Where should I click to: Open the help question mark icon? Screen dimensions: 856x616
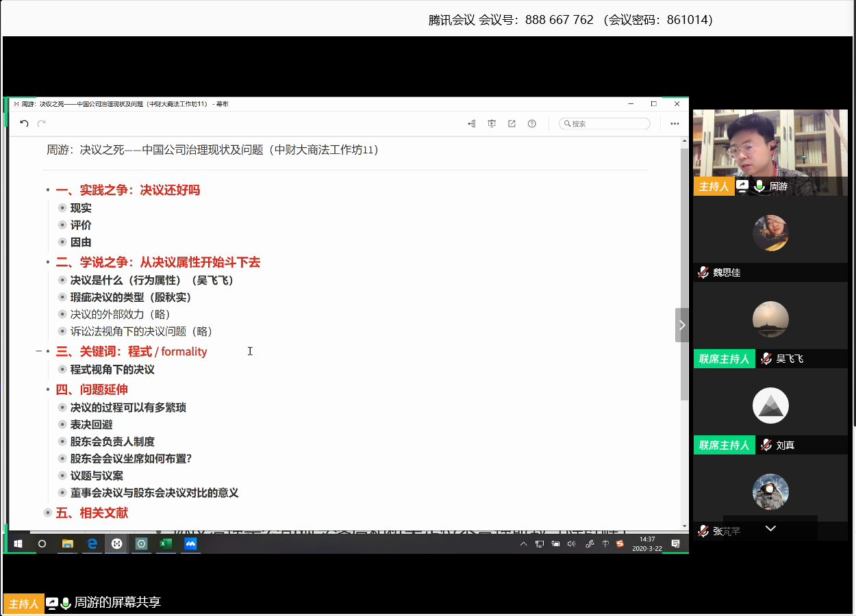point(531,124)
